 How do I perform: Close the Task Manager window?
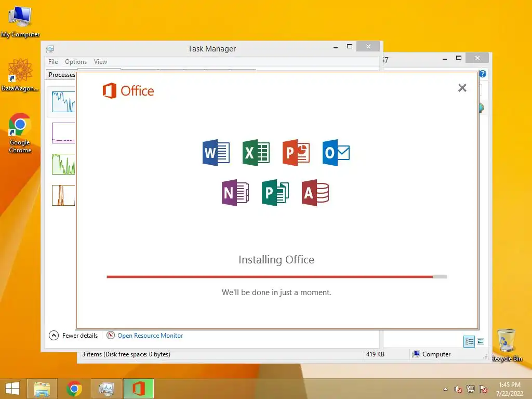point(368,46)
